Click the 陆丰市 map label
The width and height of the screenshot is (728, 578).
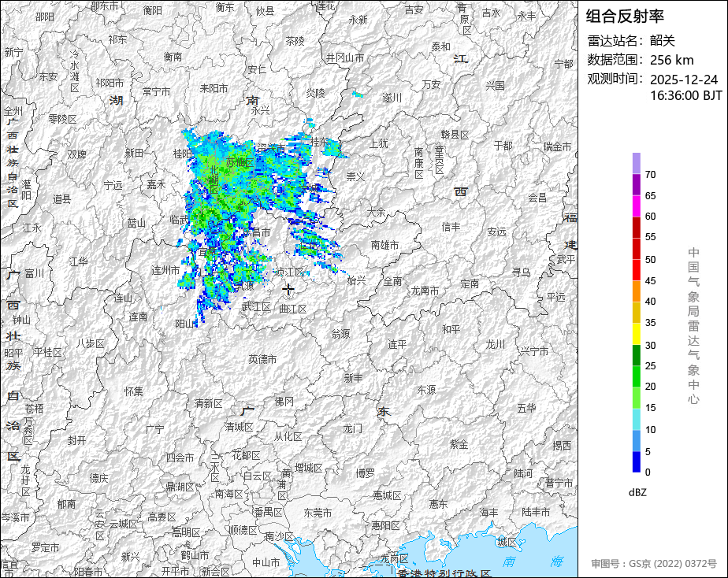tap(536, 512)
